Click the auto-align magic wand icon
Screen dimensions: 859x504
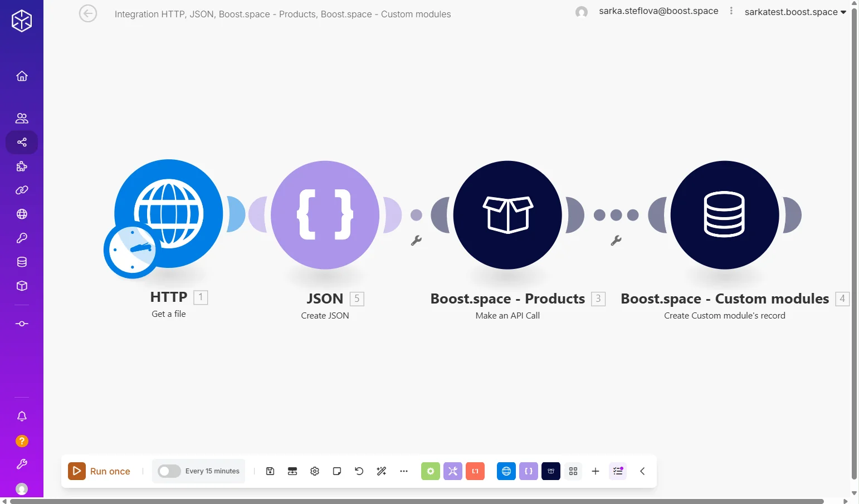tap(382, 471)
